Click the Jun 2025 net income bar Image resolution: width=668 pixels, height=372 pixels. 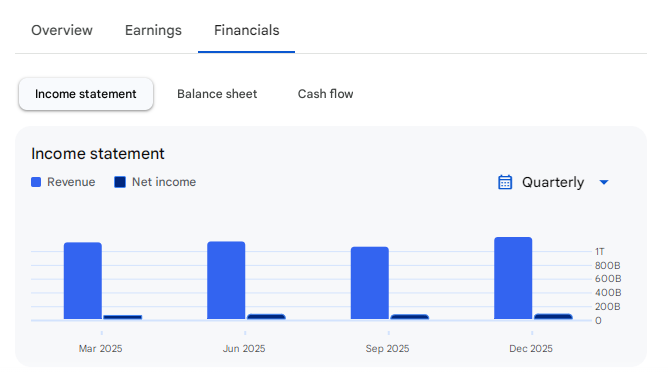(266, 317)
